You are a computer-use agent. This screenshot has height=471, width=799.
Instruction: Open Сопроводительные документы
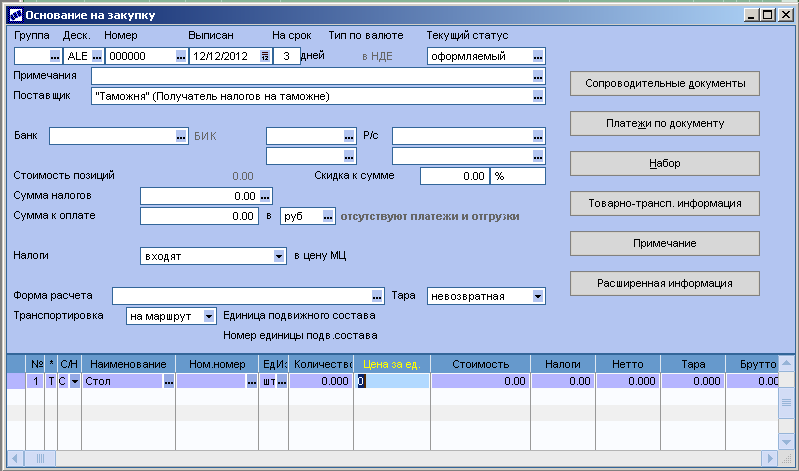(x=664, y=83)
